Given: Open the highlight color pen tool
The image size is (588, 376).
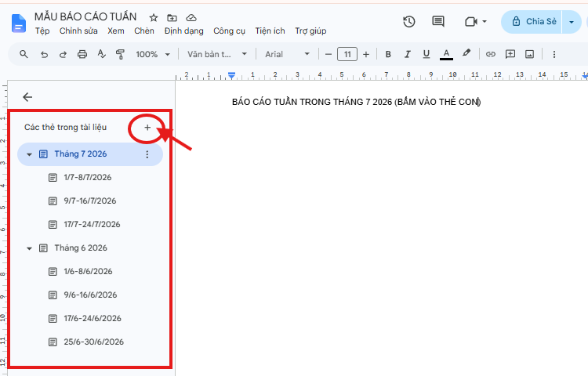Looking at the screenshot, I should click(466, 53).
